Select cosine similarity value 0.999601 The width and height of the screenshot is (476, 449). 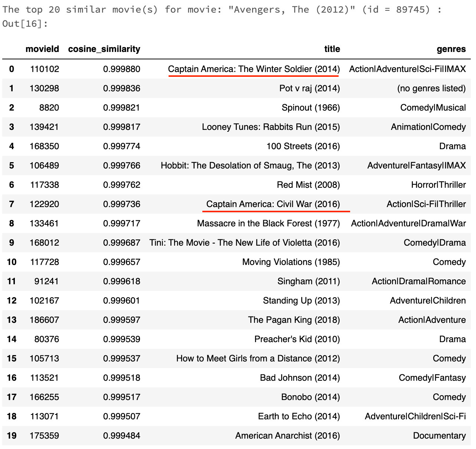122,301
